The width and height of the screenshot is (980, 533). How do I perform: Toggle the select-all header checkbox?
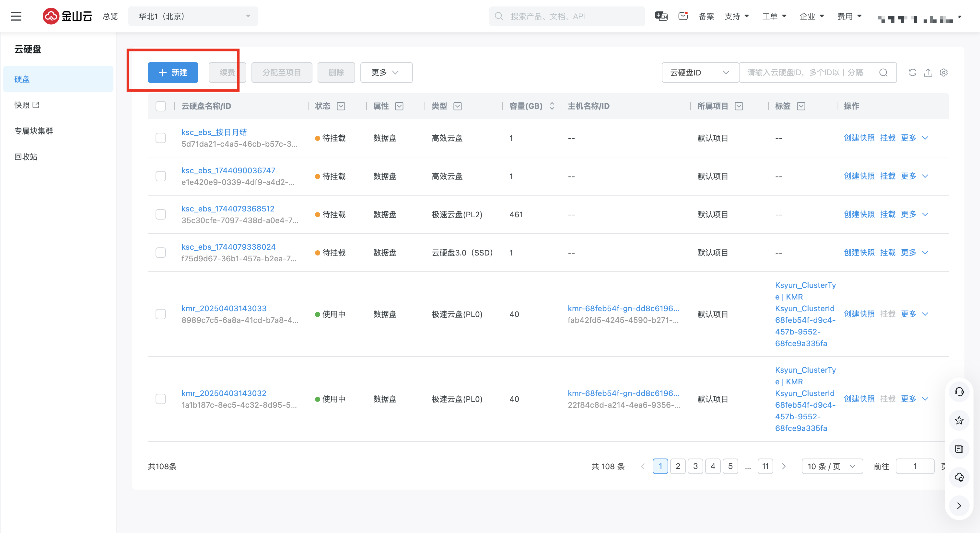160,106
